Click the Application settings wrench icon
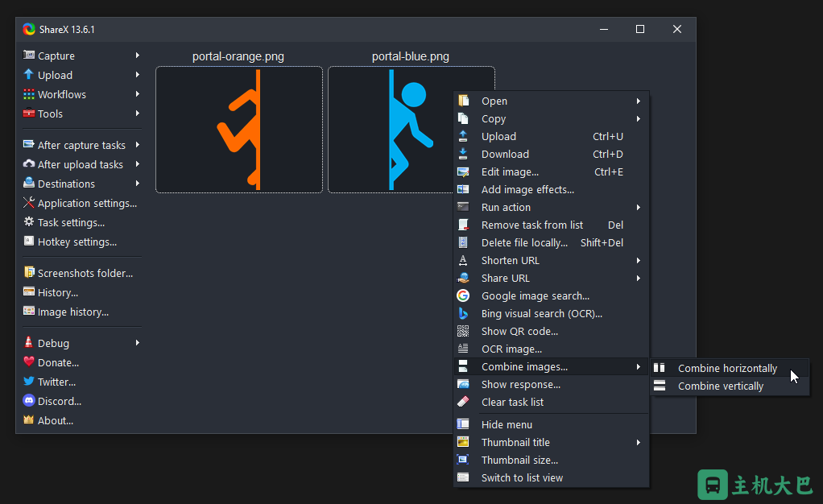 coord(29,203)
